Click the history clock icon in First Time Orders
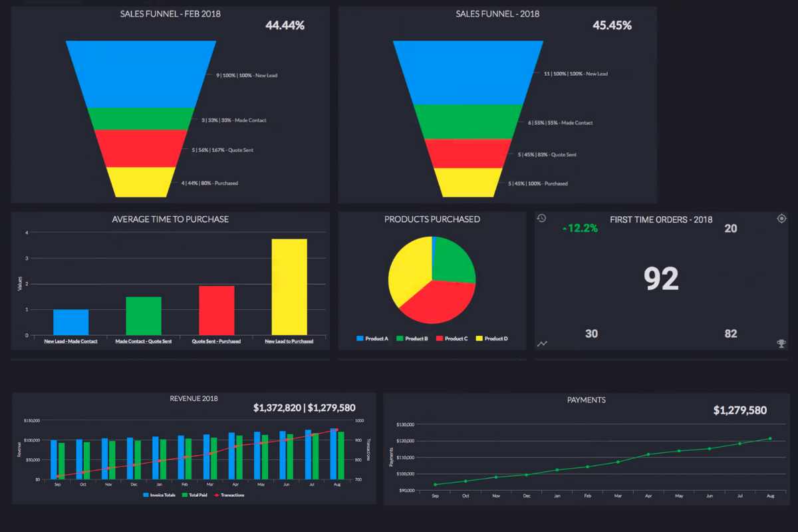This screenshot has width=798, height=532. 541,218
